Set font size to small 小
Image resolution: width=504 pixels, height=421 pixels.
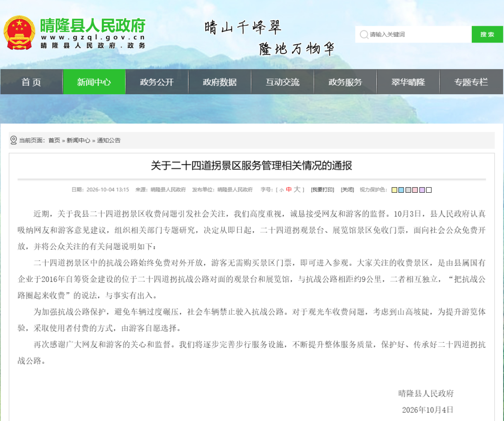coord(281,190)
